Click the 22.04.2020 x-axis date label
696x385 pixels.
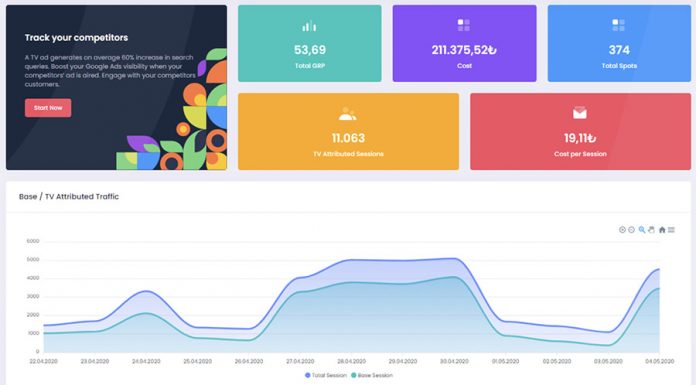coord(44,361)
